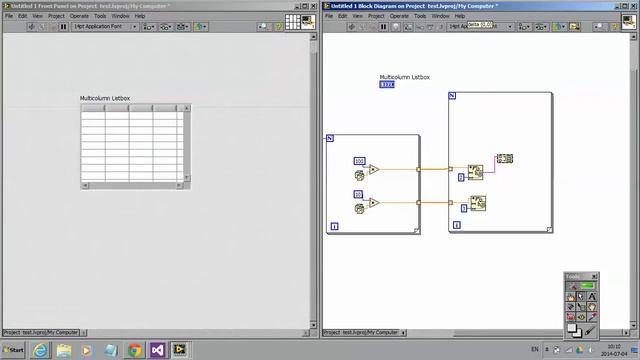
Task: Open Window menu in Block Diagram window
Action: (440, 16)
